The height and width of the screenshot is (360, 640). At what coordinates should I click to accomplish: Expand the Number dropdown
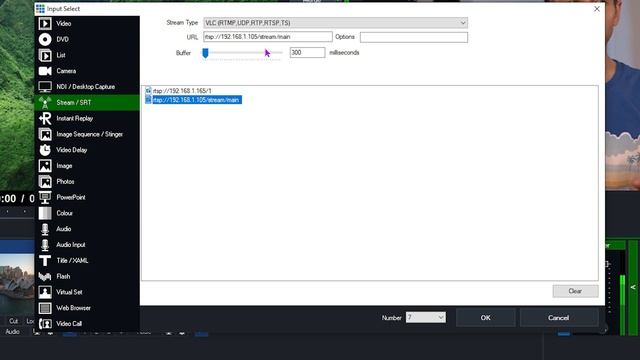(426, 318)
